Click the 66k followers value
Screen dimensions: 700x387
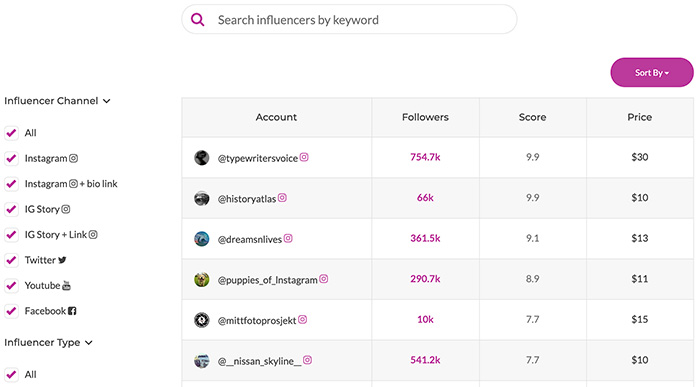(425, 198)
